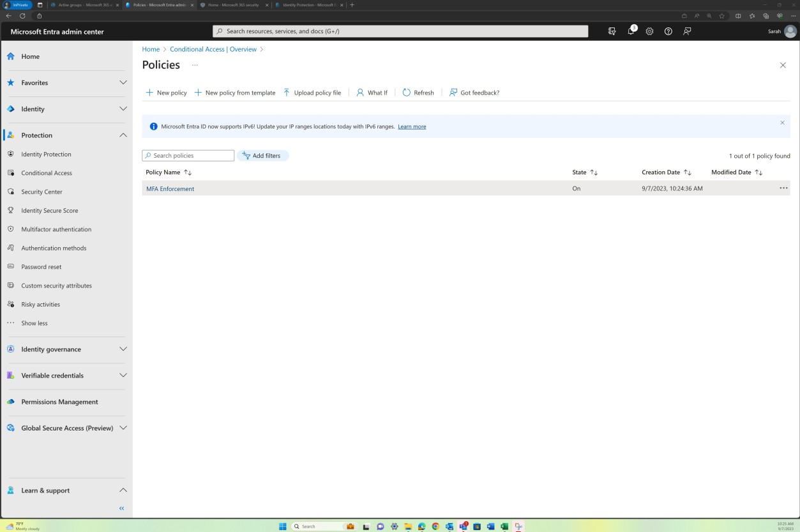Run the What If tool
Image resolution: width=800 pixels, height=532 pixels.
[x=372, y=93]
